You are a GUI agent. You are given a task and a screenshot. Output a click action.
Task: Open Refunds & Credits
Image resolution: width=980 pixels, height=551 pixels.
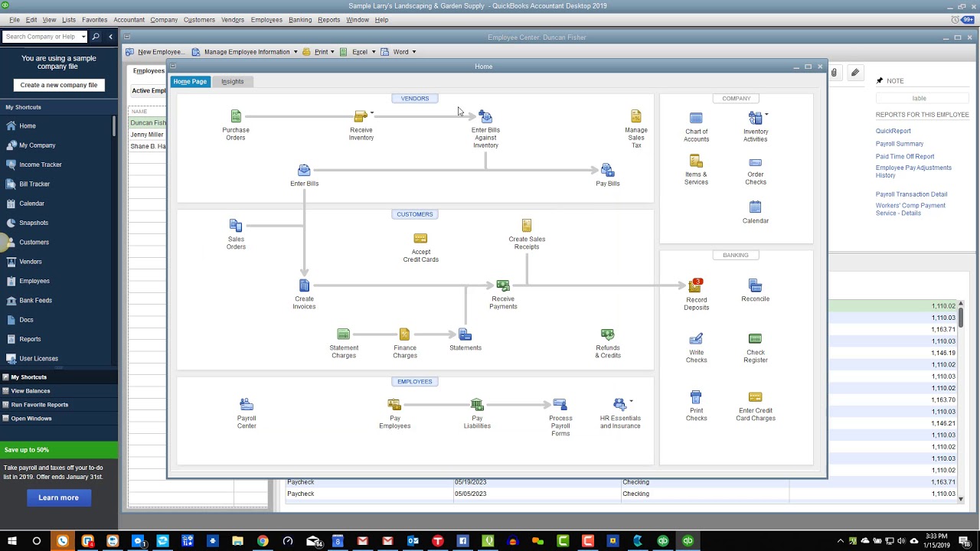pyautogui.click(x=607, y=334)
